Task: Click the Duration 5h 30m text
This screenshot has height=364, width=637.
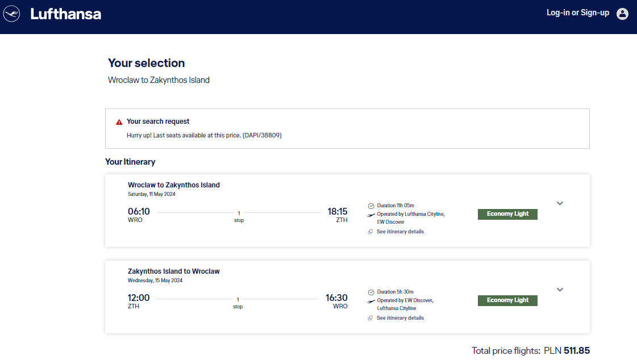Action: [395, 292]
